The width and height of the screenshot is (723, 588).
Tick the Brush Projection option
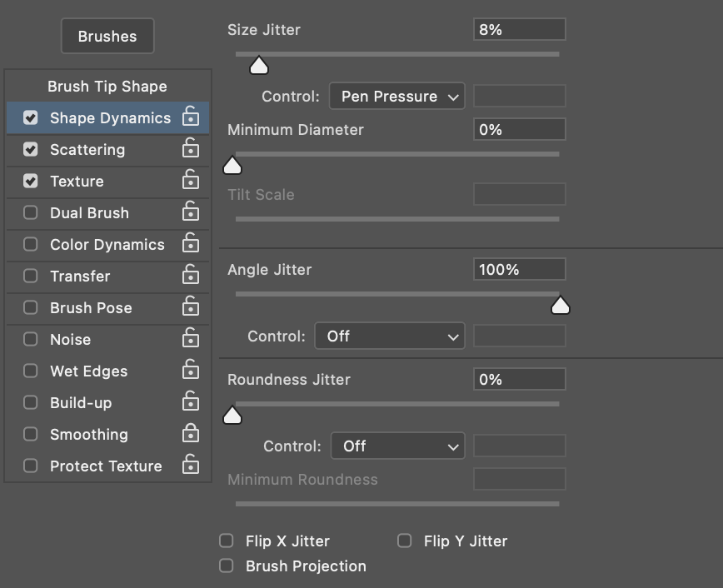tap(226, 566)
